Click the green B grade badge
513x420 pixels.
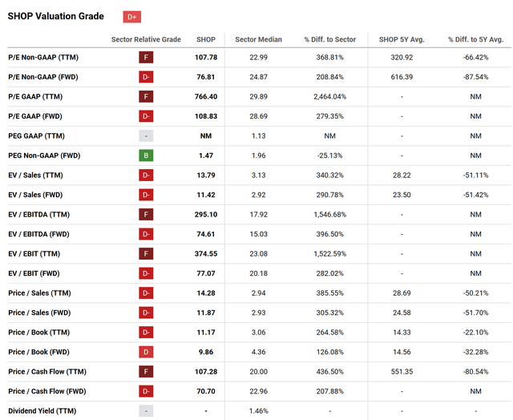point(147,155)
